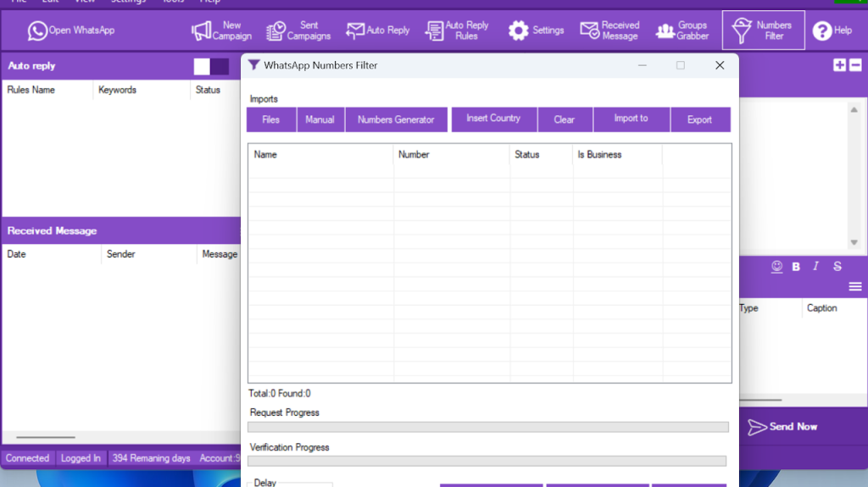Click the Import to button
The height and width of the screenshot is (487, 868).
(x=631, y=119)
